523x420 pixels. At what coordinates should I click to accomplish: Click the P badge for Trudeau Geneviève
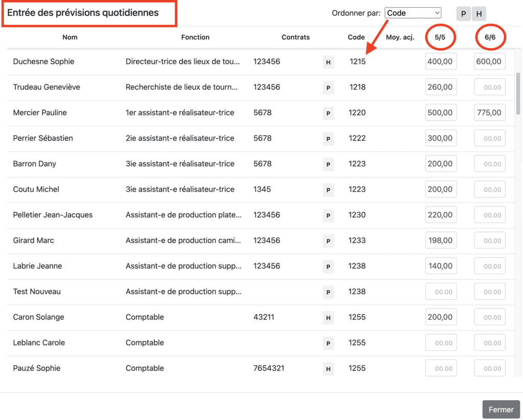pos(328,88)
